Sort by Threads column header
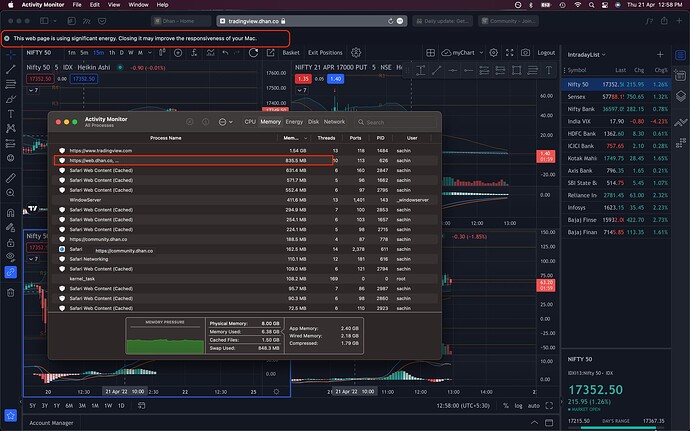 tap(326, 138)
